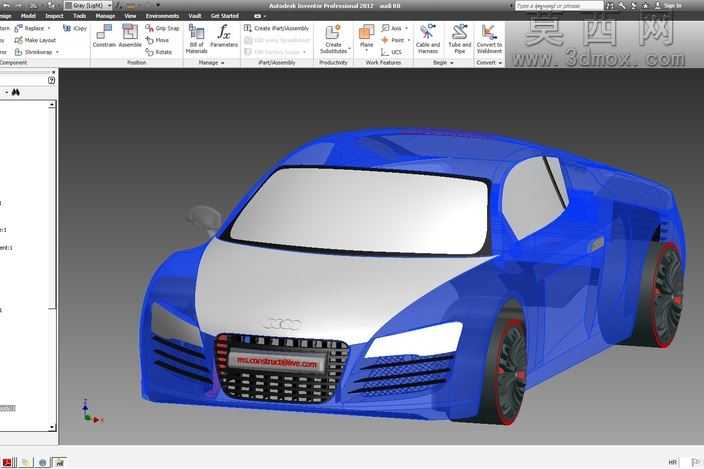This screenshot has width=704, height=469.
Task: Activate the Grip Snap tool
Action: pyautogui.click(x=162, y=28)
